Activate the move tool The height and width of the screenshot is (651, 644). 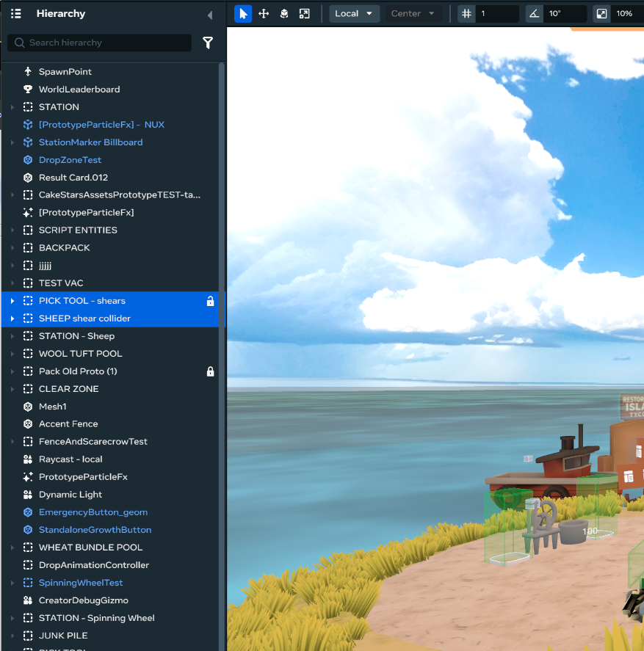264,14
